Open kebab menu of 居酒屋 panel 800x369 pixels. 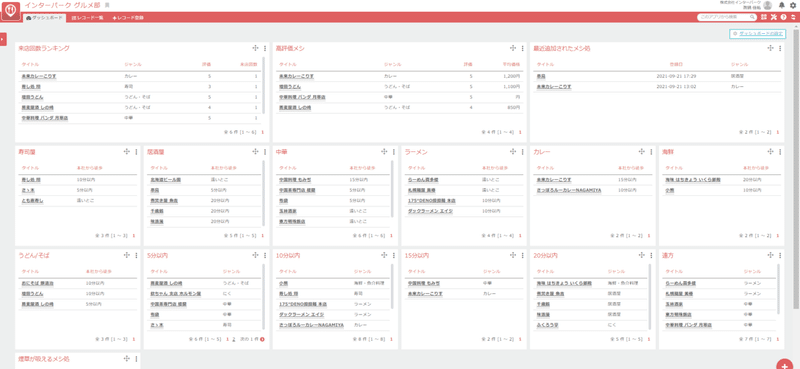point(265,152)
